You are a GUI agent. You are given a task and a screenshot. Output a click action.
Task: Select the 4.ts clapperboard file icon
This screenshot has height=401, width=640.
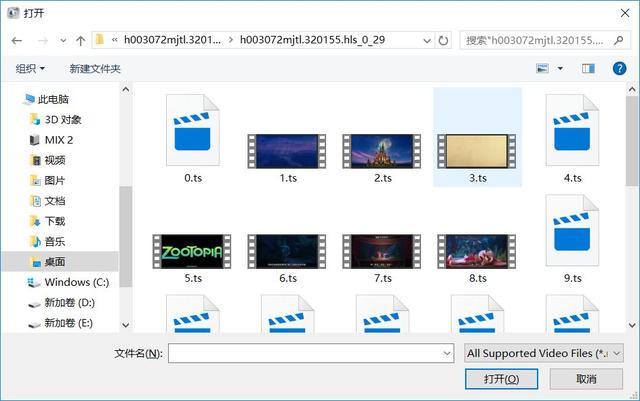coord(572,130)
